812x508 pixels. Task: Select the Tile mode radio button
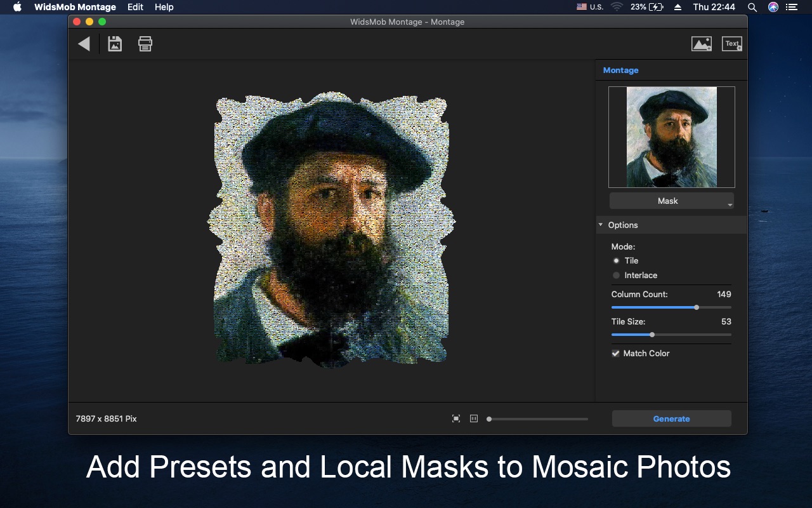(x=616, y=260)
